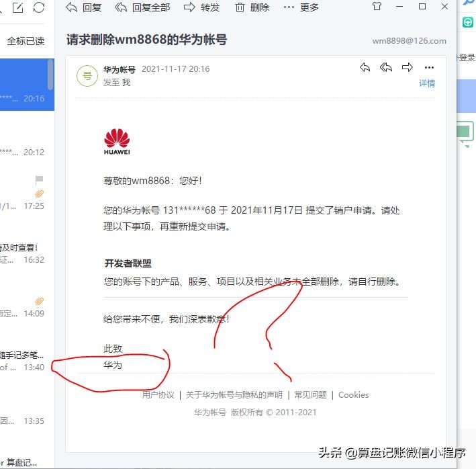Click the 开发者联盟 heading

point(128,263)
